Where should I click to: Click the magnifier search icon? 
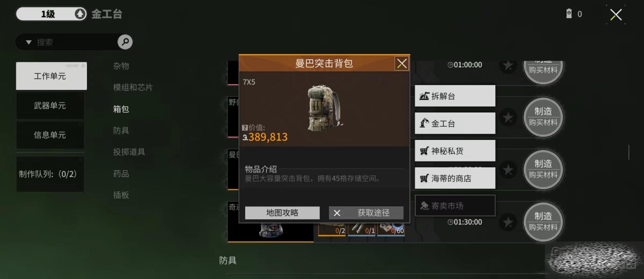click(125, 42)
